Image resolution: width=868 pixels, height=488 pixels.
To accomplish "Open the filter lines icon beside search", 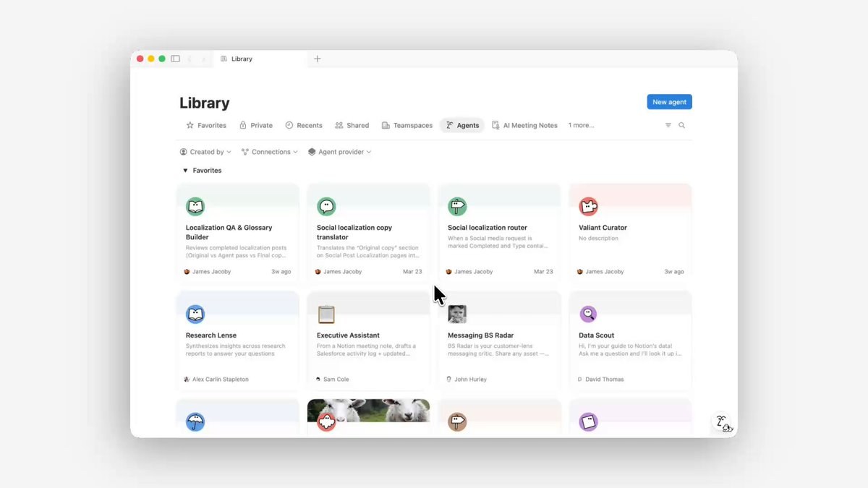I will pyautogui.click(x=668, y=125).
